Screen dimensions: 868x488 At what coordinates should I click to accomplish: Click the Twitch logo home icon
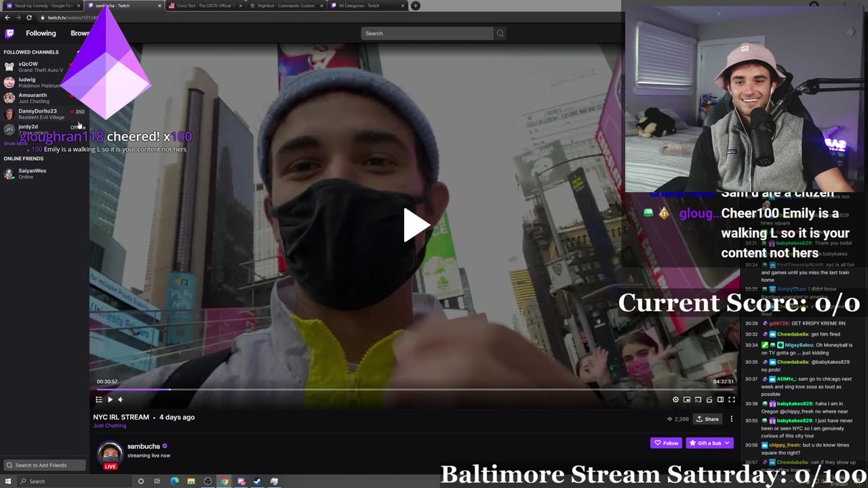(x=9, y=33)
